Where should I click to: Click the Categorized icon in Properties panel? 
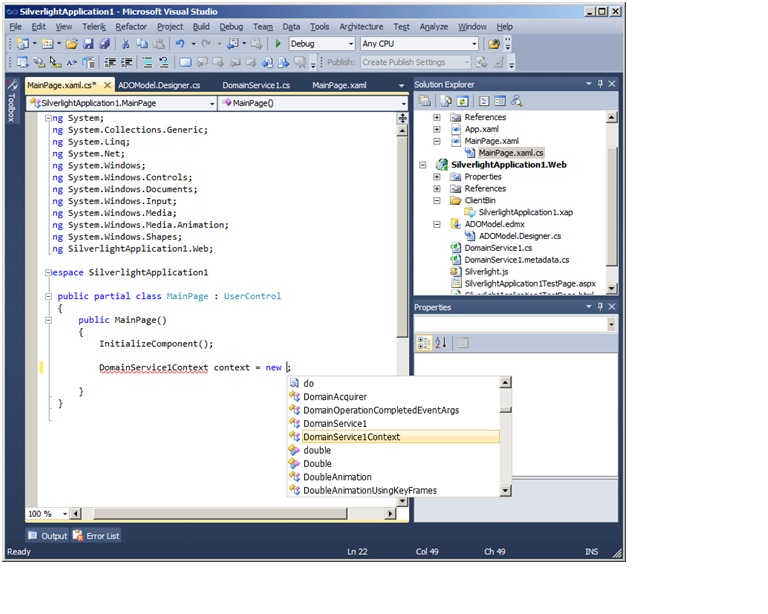[x=425, y=343]
